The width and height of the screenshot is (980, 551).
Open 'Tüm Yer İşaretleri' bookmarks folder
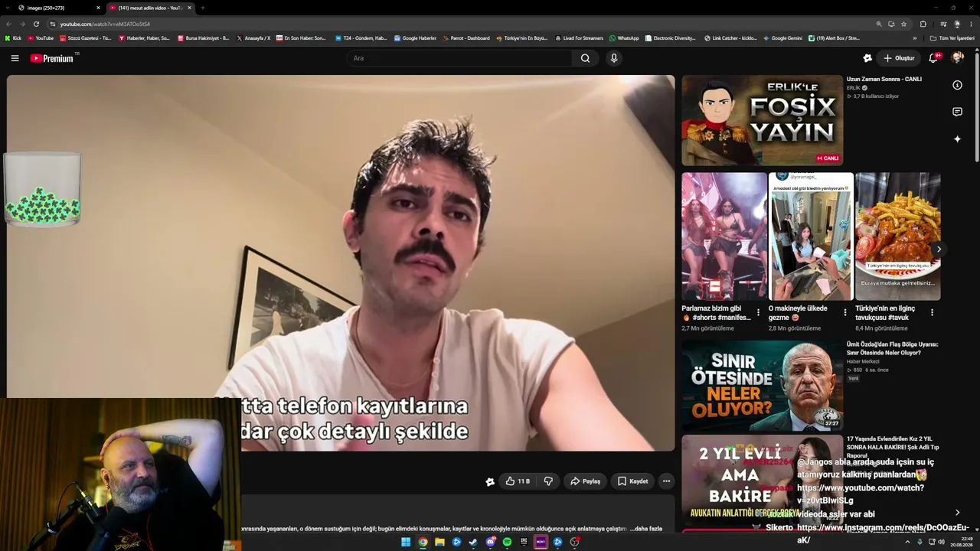coord(952,38)
